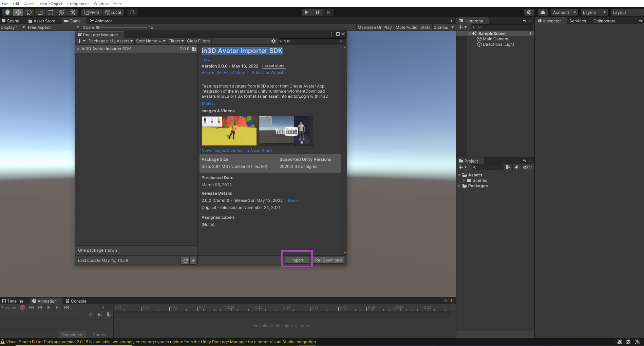Go to next animation keyframe
The height and width of the screenshot is (346, 644).
tap(58, 307)
